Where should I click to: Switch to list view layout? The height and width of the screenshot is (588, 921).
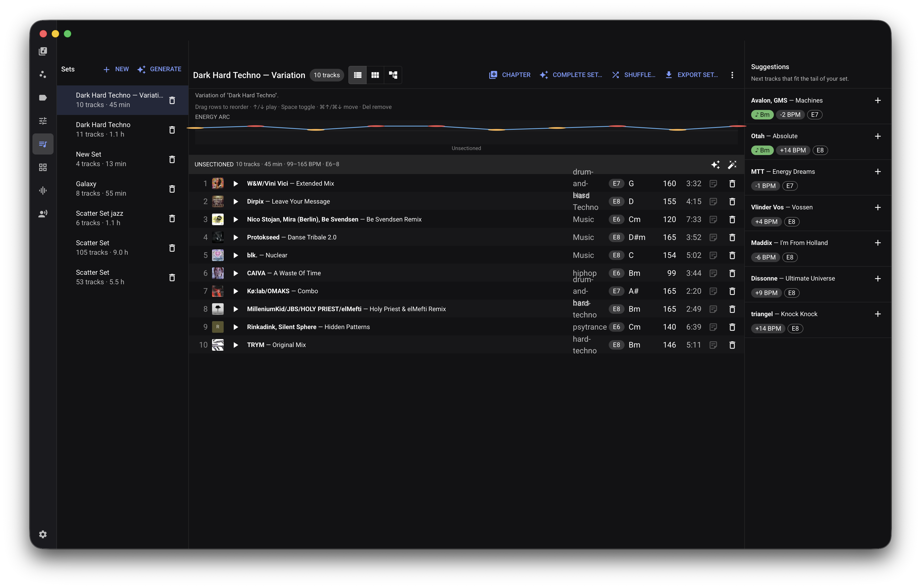pos(358,75)
